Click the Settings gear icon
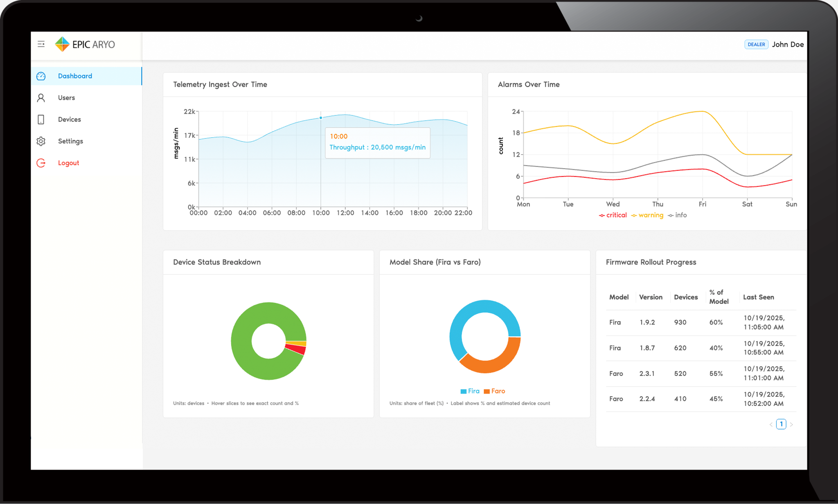 tap(41, 141)
